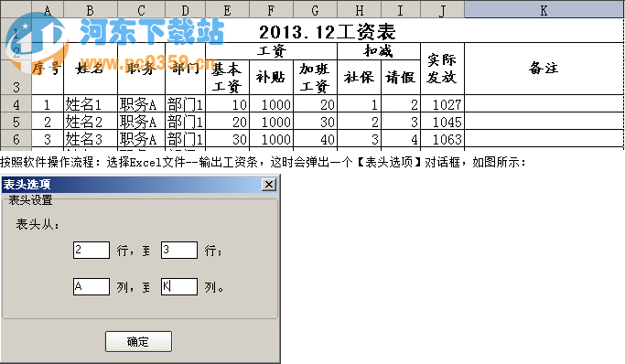This screenshot has height=364, width=625.
Task: Select column H header in spreadsheet
Action: tap(359, 10)
